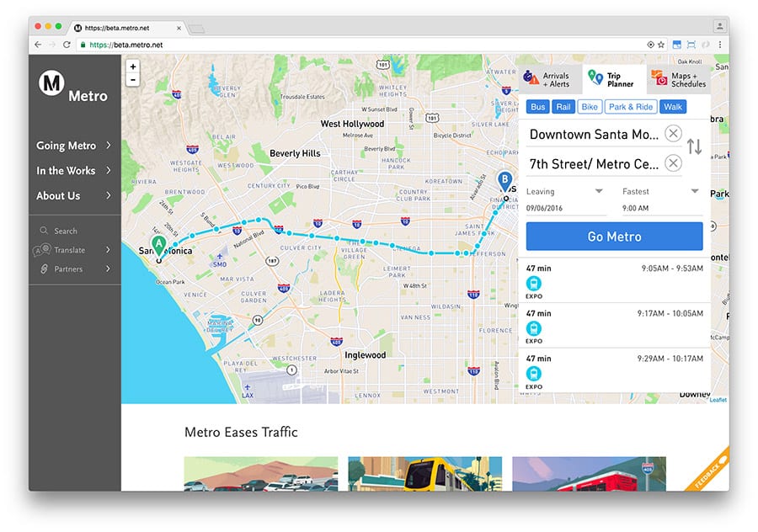Open a new browser tab

[196, 29]
